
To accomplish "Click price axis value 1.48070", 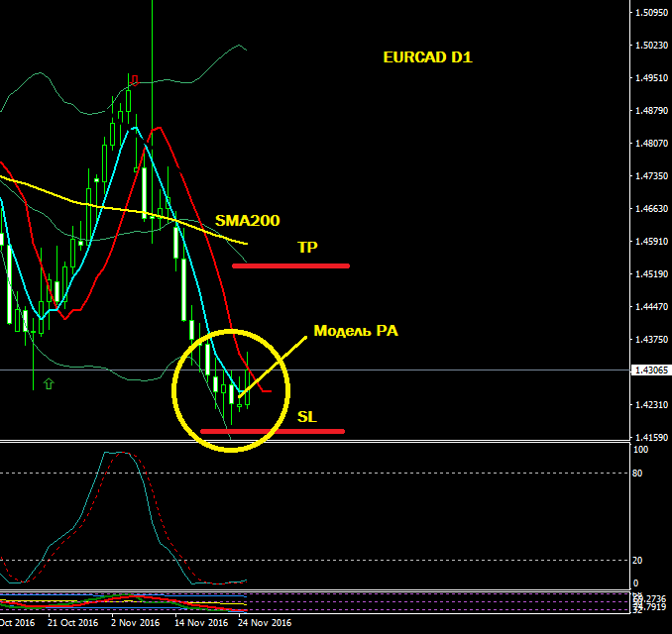I will pyautogui.click(x=651, y=143).
